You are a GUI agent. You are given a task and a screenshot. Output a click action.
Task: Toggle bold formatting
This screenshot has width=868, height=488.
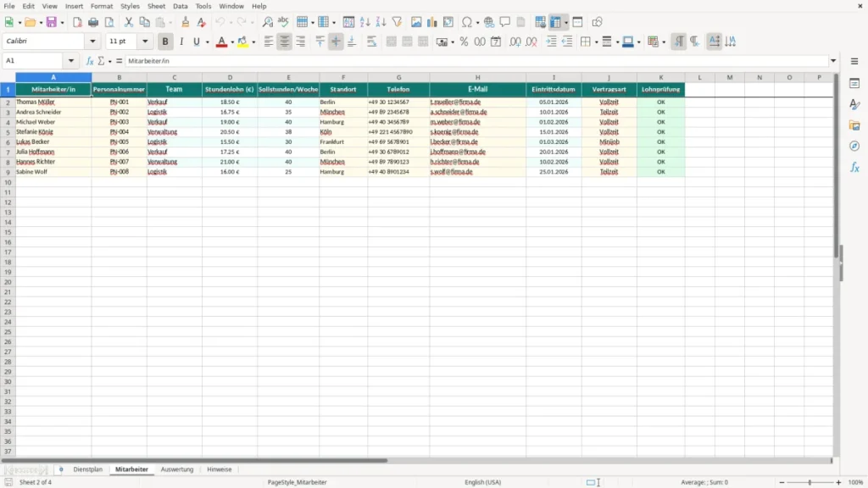(165, 42)
